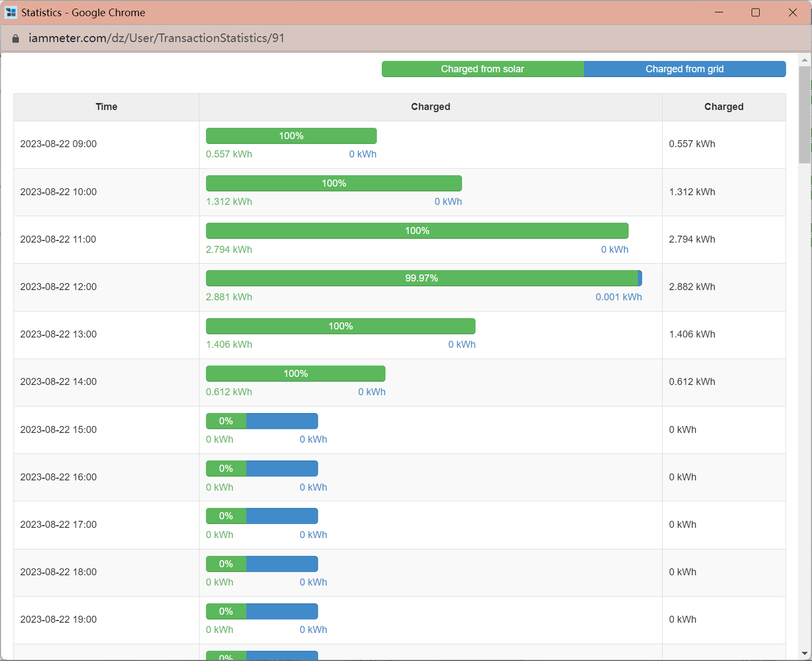Toggle the 'Charged from grid' legend

pos(684,69)
